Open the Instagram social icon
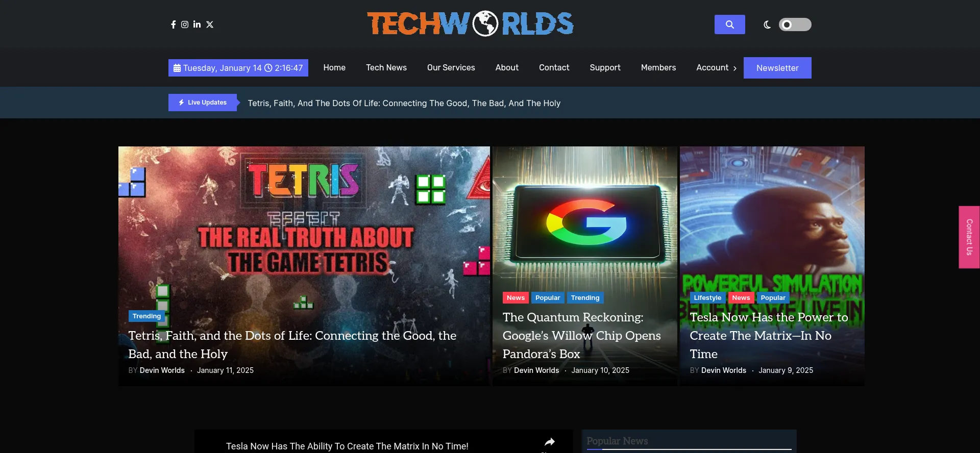The image size is (980, 453). 185,24
